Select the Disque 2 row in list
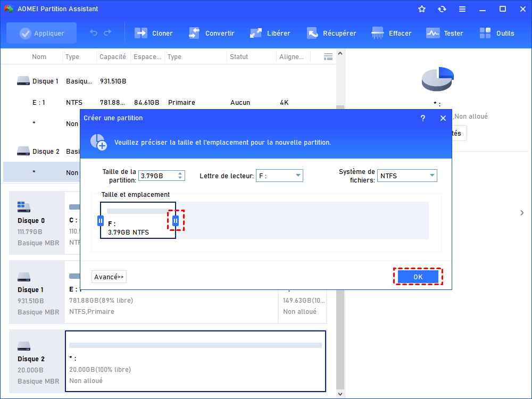532x399 pixels. point(41,151)
